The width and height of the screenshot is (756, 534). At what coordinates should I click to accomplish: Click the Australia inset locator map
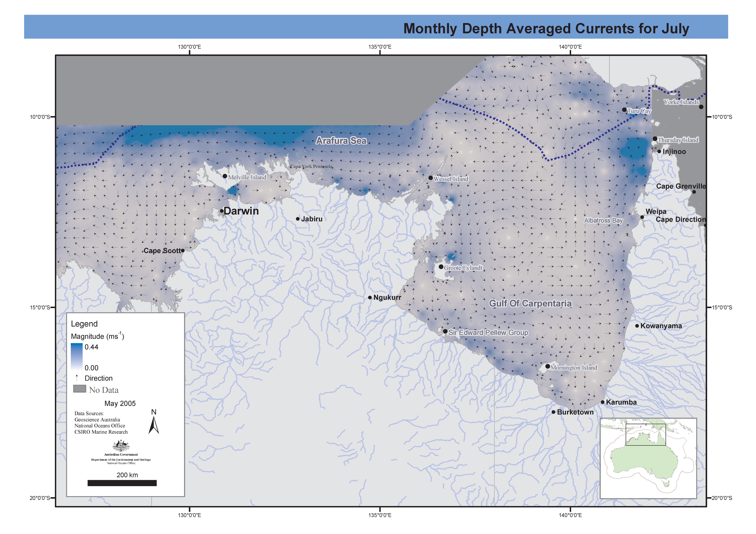pyautogui.click(x=648, y=458)
